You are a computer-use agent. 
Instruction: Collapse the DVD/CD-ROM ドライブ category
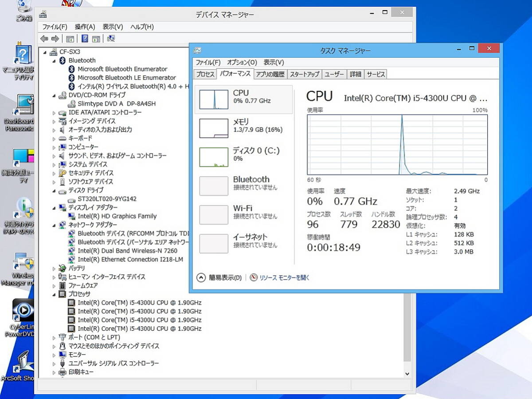coord(54,95)
